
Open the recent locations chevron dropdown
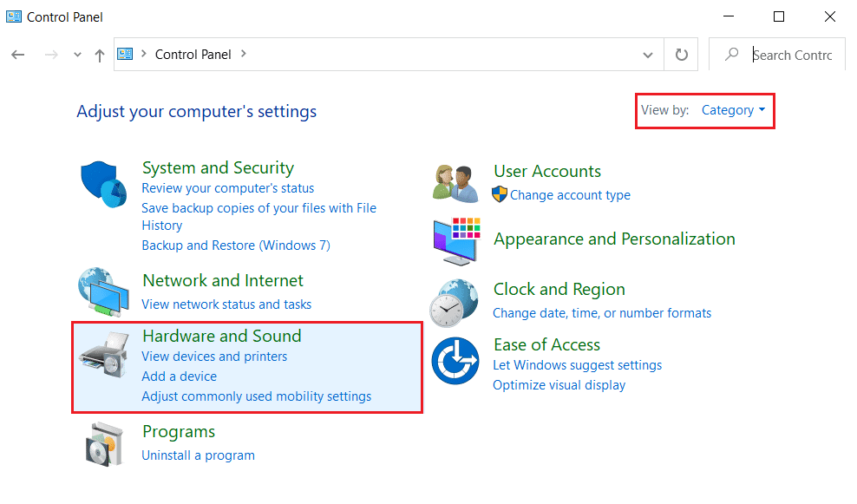point(76,54)
